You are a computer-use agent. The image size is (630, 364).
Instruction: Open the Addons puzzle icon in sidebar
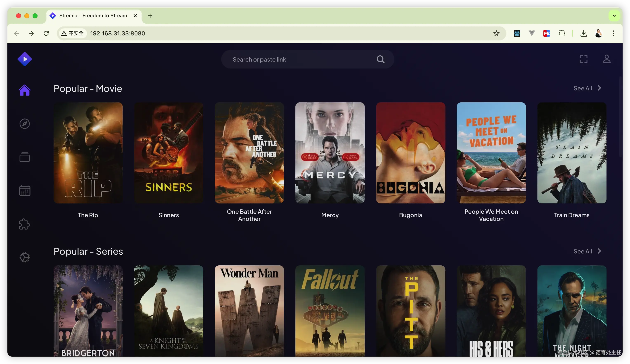(x=25, y=224)
